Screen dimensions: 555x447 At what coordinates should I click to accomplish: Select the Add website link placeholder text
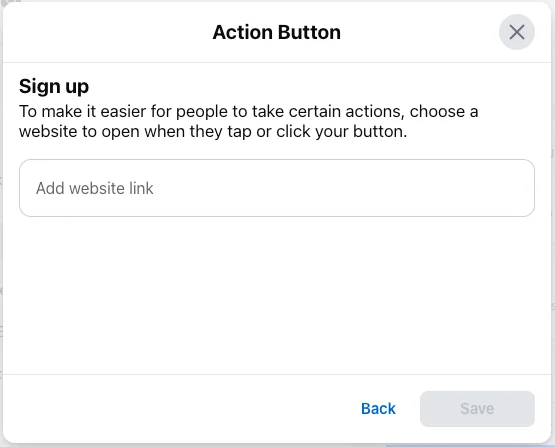point(95,188)
